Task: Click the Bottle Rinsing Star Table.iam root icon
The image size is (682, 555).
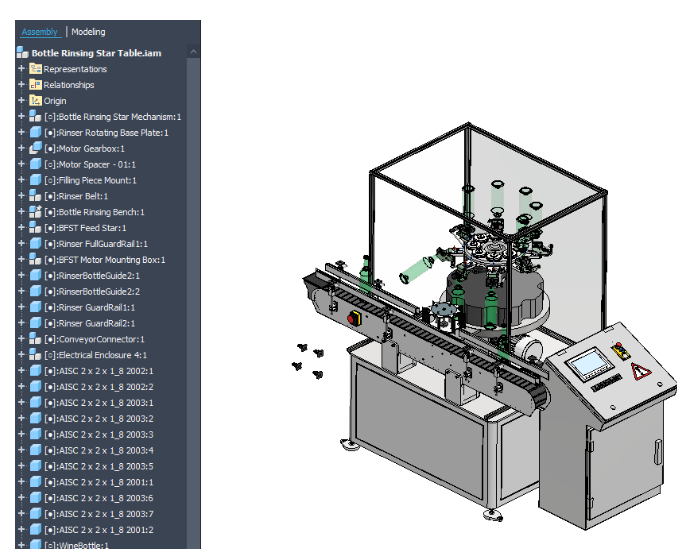Action: click(x=24, y=53)
